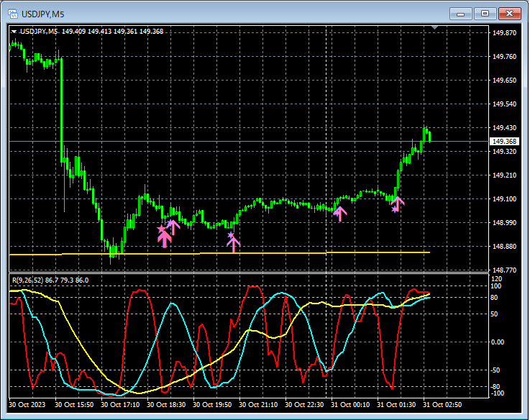Click the 149.870 price scale label
Image resolution: width=530 pixels, height=420 pixels.
click(x=504, y=33)
